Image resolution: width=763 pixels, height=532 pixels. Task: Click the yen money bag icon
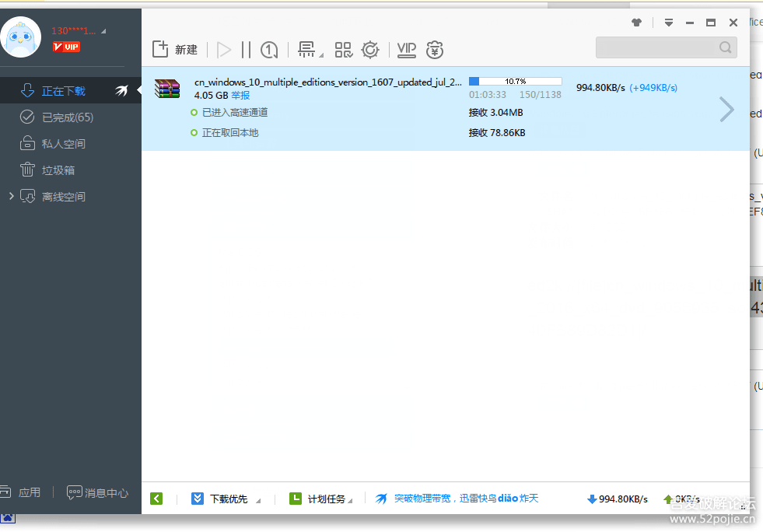point(436,50)
